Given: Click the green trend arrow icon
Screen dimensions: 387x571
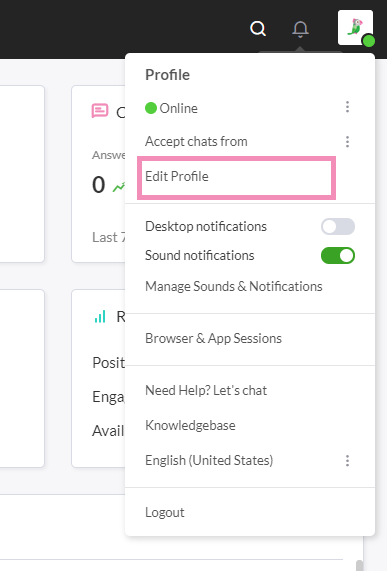Looking at the screenshot, I should point(119,187).
